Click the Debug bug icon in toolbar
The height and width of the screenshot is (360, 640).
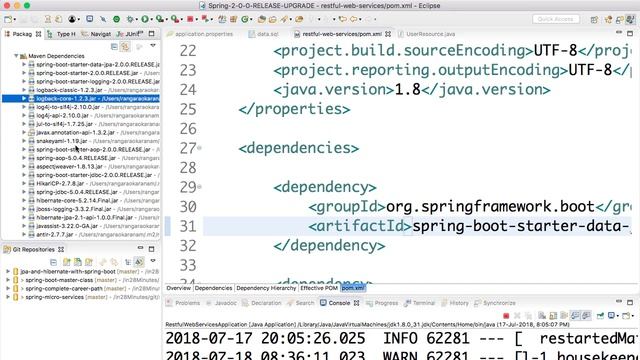pos(130,19)
